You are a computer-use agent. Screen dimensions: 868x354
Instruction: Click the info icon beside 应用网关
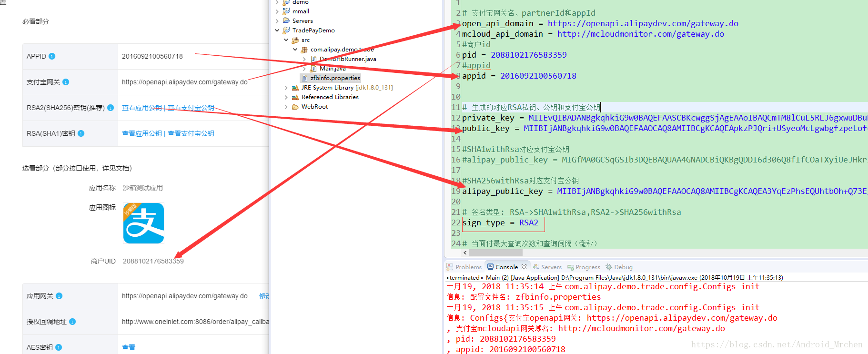tap(59, 296)
